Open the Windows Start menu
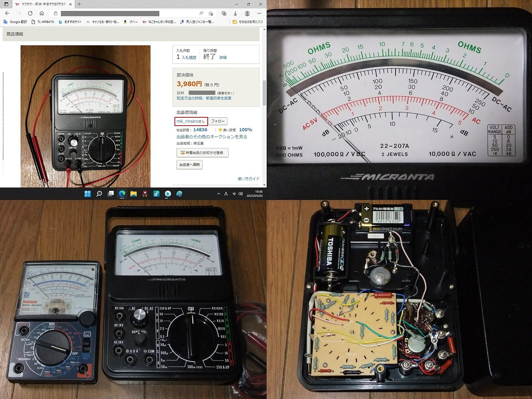The height and width of the screenshot is (399, 532). [x=88, y=194]
